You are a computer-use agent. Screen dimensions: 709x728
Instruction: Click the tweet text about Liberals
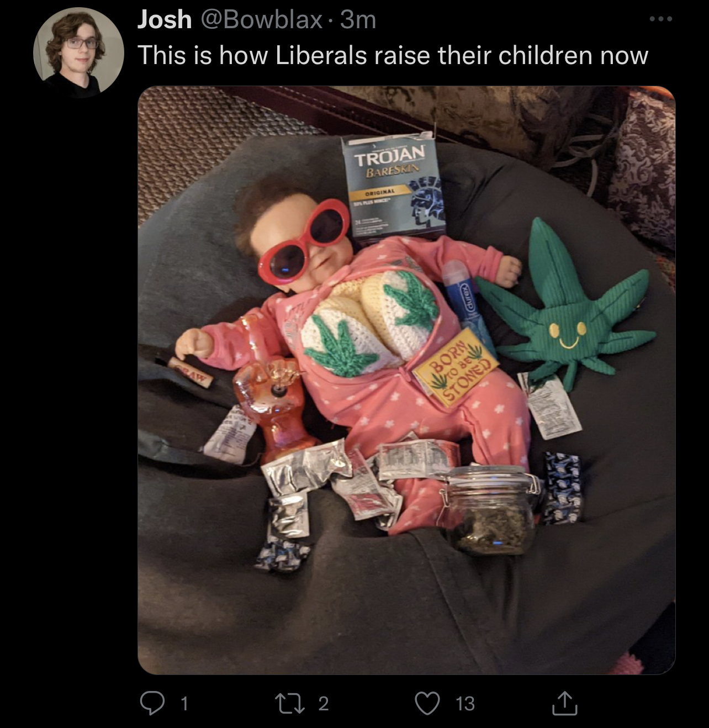point(393,55)
